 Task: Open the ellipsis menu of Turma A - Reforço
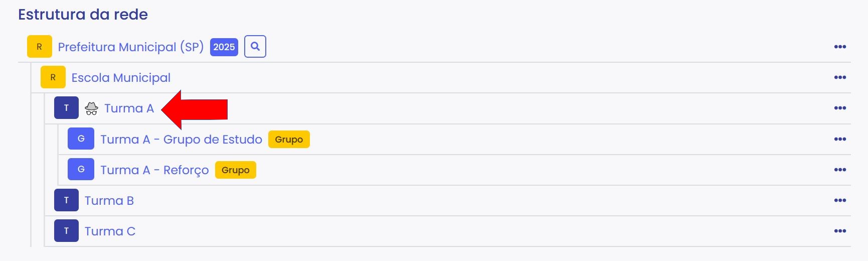(840, 170)
